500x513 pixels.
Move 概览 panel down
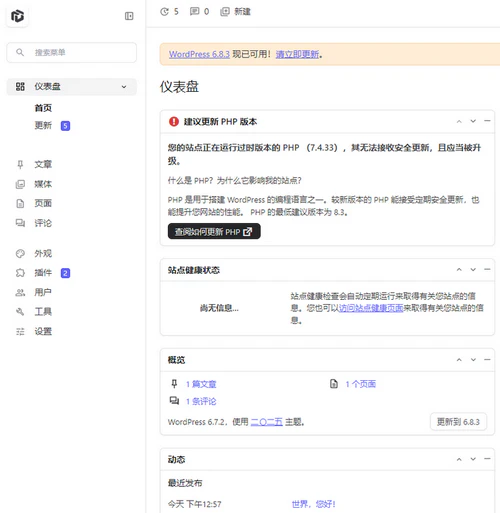pos(473,360)
